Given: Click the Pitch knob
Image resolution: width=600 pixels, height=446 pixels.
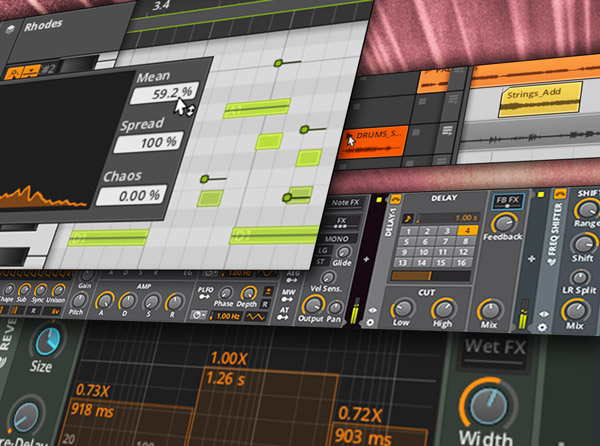Looking at the screenshot, I should pyautogui.click(x=80, y=300).
